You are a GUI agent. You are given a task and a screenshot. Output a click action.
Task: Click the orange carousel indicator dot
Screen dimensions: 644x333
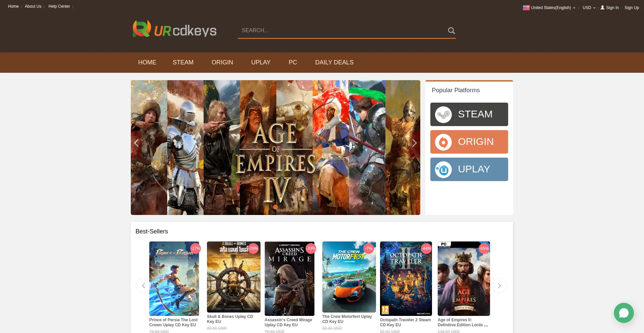tap(275, 207)
